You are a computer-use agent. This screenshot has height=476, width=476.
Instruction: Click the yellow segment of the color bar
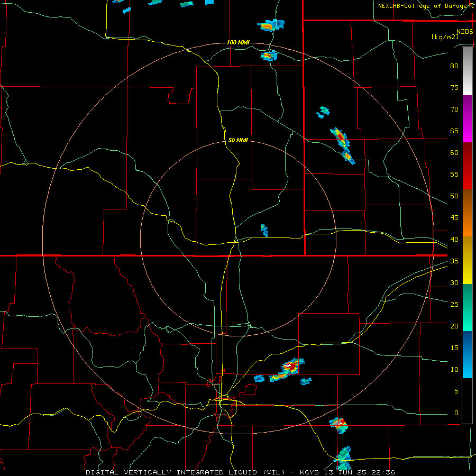467,260
